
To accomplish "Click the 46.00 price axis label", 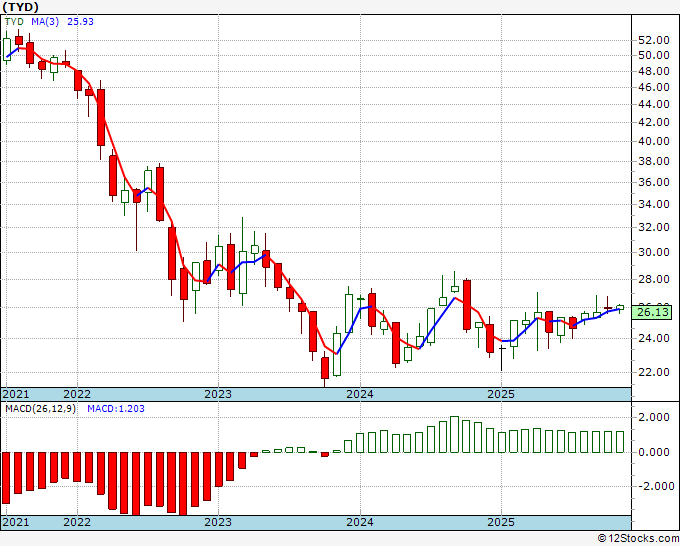I will 654,87.
